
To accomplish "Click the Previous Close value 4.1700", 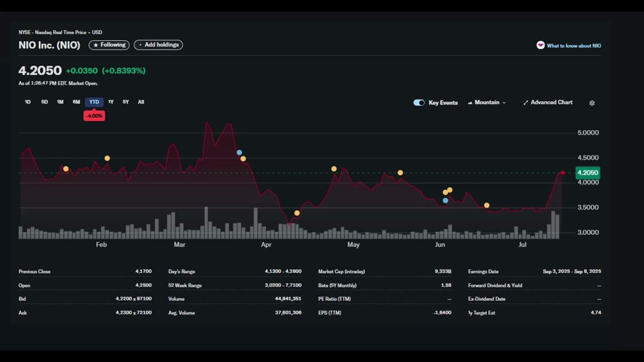I will [x=143, y=272].
